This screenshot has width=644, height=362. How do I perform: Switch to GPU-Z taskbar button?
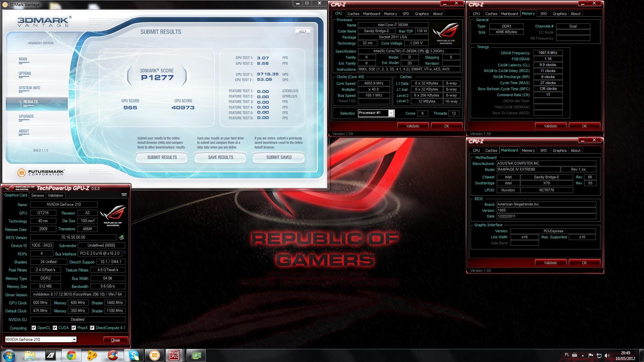196,355
